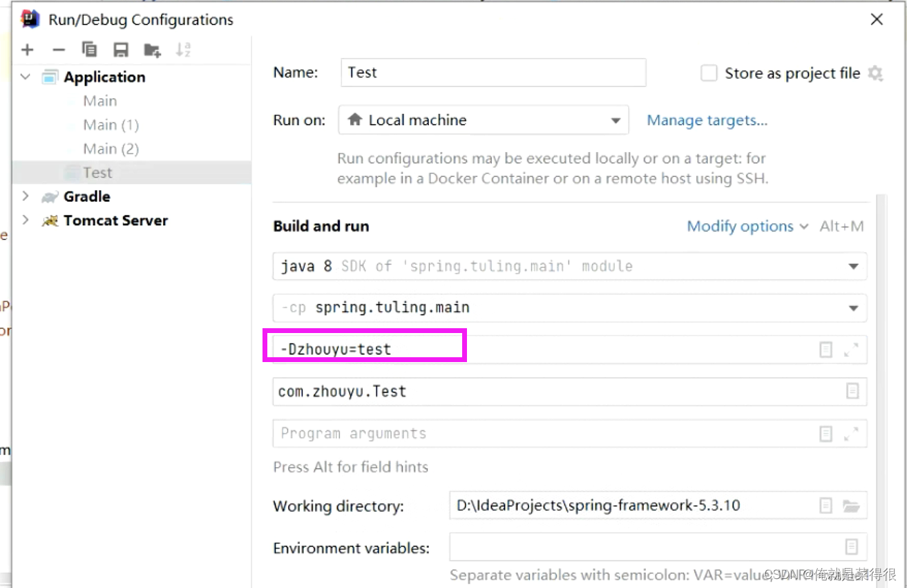Open settings gear beside Store as project file
Image resolution: width=907 pixels, height=588 pixels.
[x=875, y=73]
